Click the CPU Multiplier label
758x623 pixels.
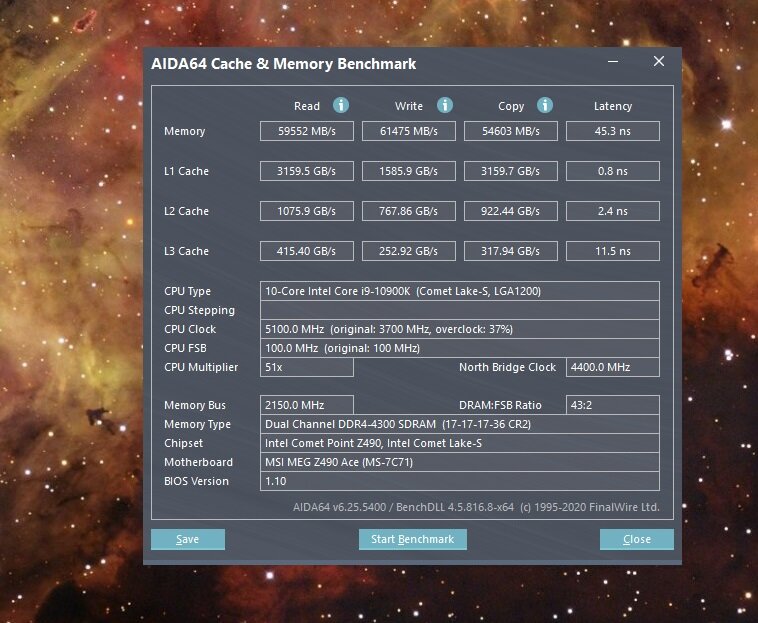click(201, 367)
